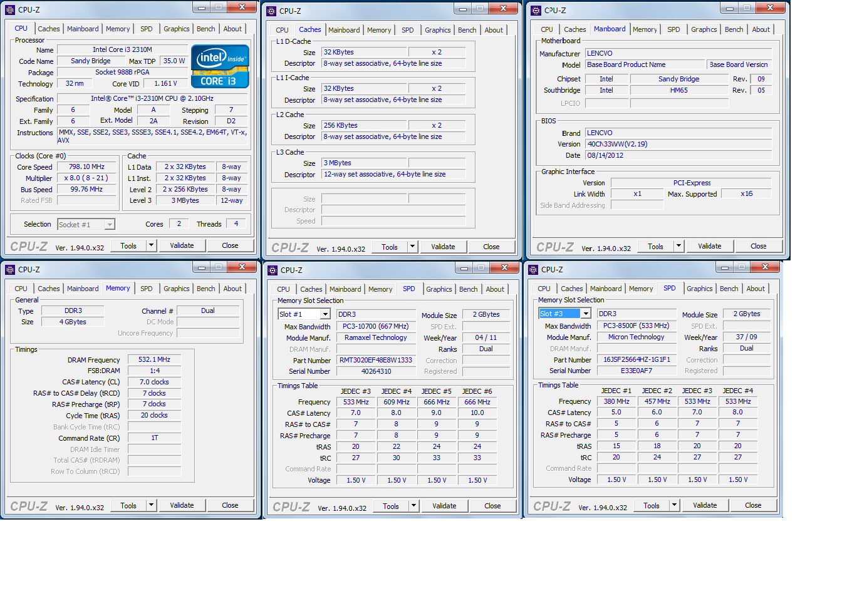Click the Close button in the Memory window
Screen dimensions: 852x616
[x=230, y=505]
